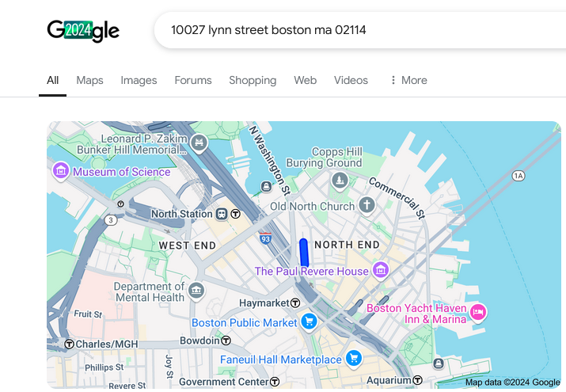The image size is (566, 392).
Task: Click the Boston Public Market label
Action: (245, 322)
